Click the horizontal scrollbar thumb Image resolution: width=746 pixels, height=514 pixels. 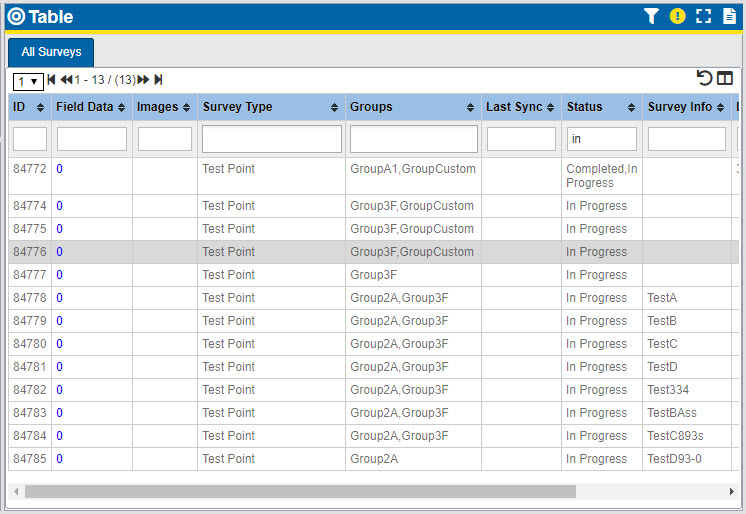[x=300, y=491]
